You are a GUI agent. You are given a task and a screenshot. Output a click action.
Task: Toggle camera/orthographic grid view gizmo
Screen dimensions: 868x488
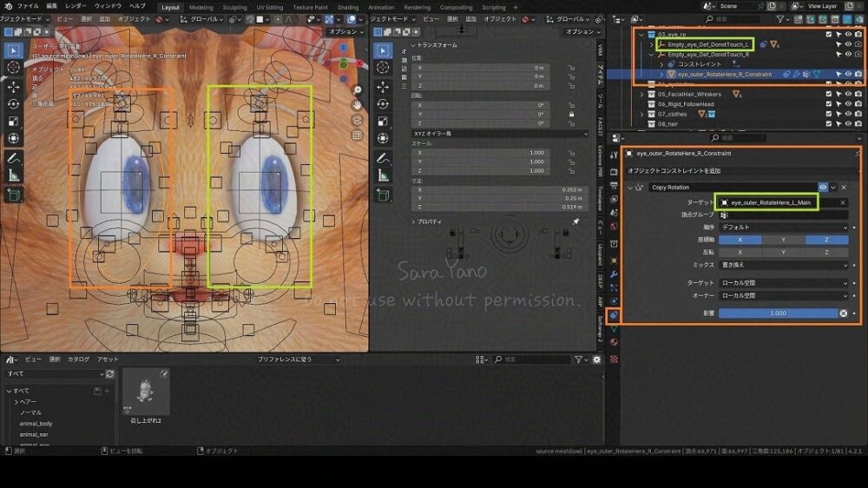[x=357, y=135]
